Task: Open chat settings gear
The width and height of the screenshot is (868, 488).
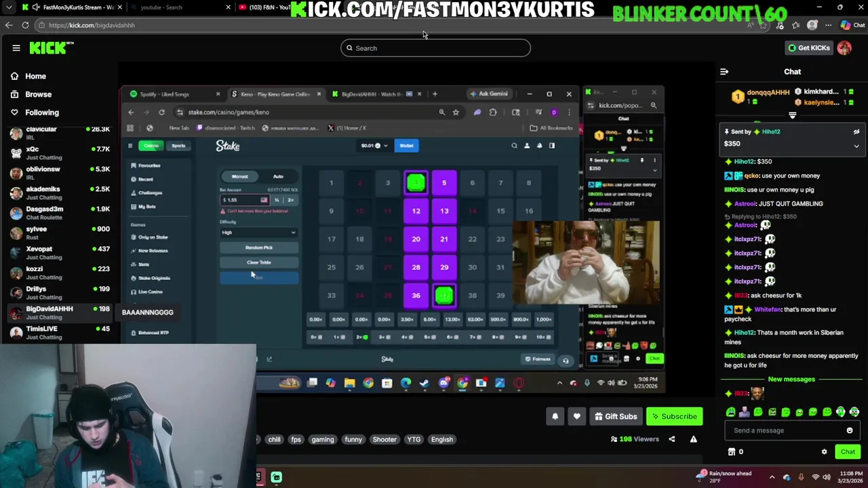Action: pyautogui.click(x=825, y=452)
